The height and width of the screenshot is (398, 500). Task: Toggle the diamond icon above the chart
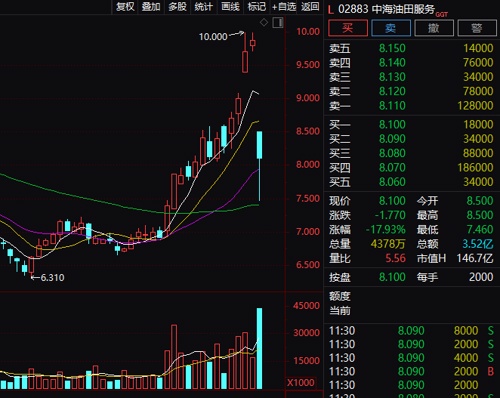(264, 23)
